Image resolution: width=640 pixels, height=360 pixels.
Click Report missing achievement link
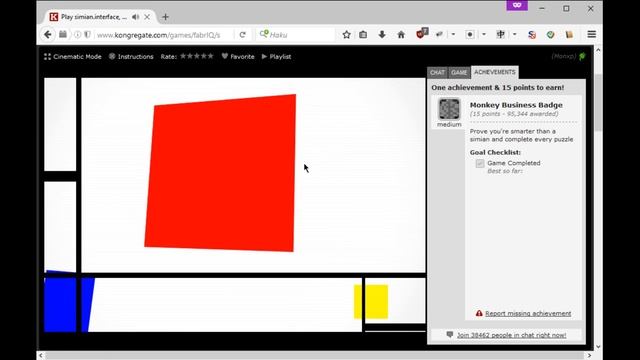pyautogui.click(x=528, y=313)
